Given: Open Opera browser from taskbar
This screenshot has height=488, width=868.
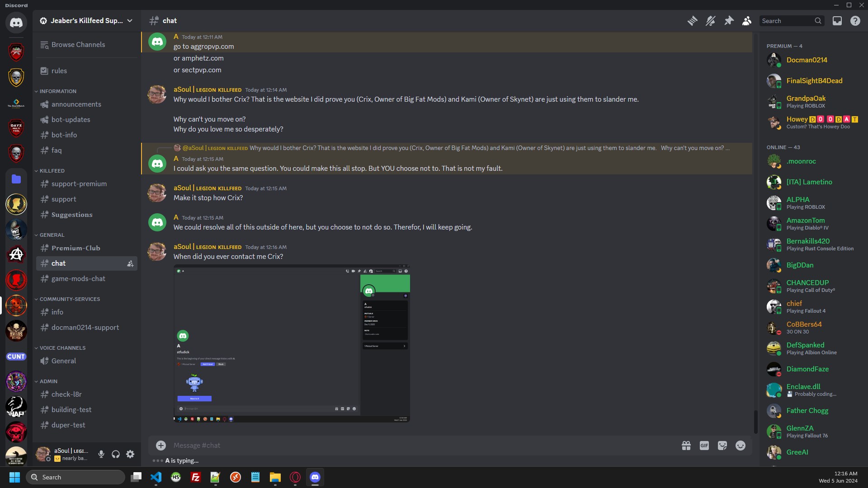Looking at the screenshot, I should (x=295, y=477).
